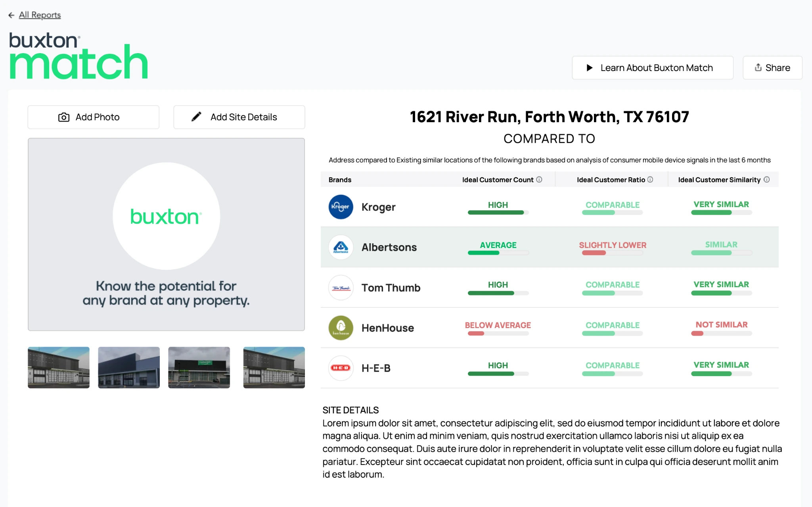Viewport: 812px width, 507px height.
Task: Click Learn About Buxton Match button
Action: point(652,68)
